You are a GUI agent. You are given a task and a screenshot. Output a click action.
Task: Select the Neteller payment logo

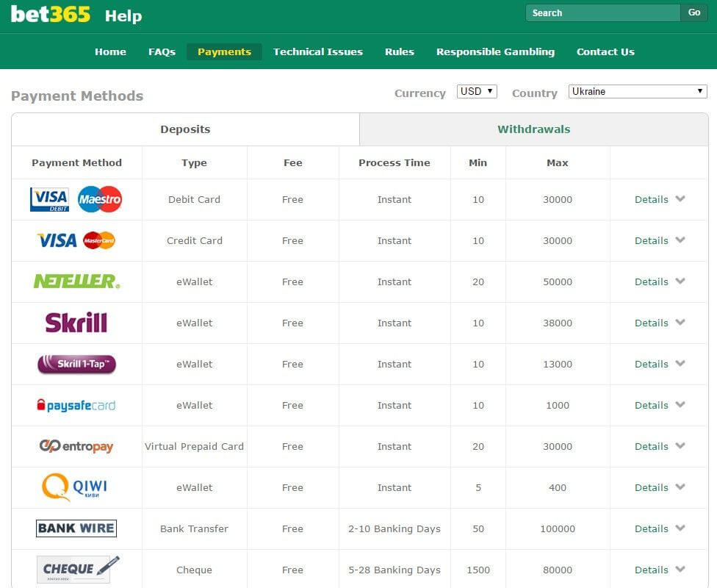76,282
